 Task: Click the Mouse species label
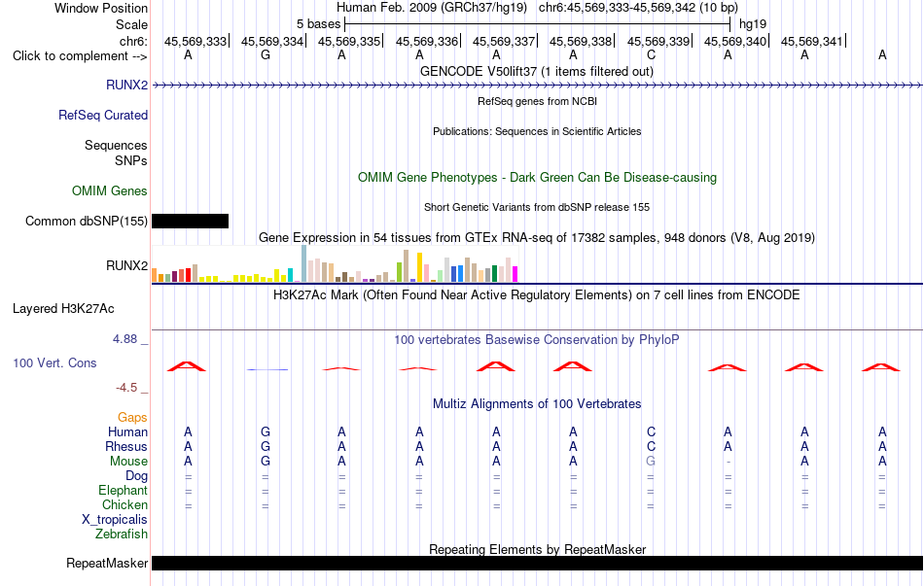tap(128, 462)
